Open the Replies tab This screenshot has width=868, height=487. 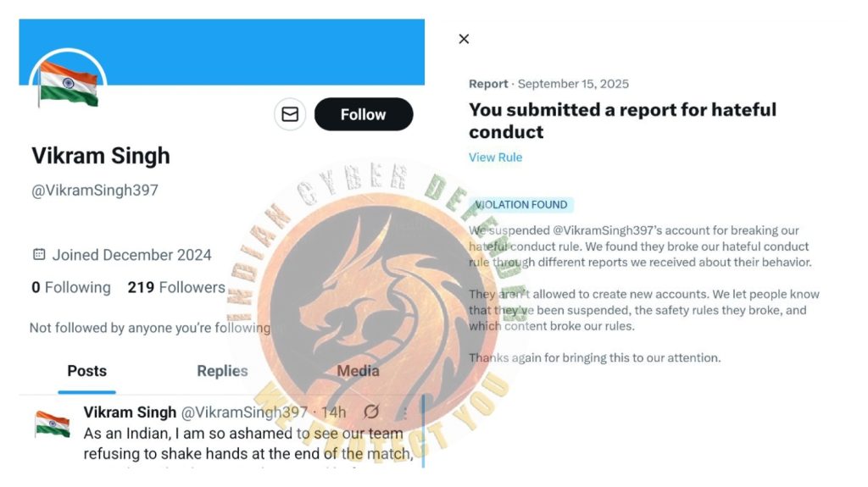point(222,371)
